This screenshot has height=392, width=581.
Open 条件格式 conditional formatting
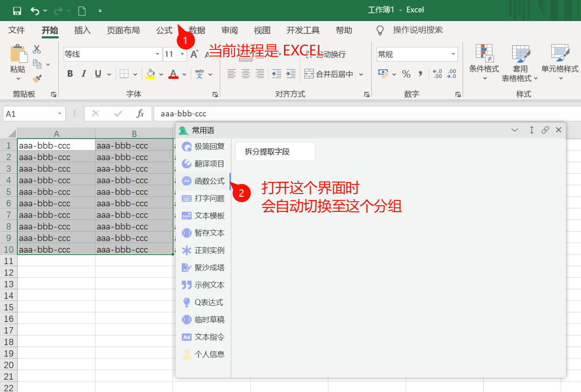click(484, 63)
